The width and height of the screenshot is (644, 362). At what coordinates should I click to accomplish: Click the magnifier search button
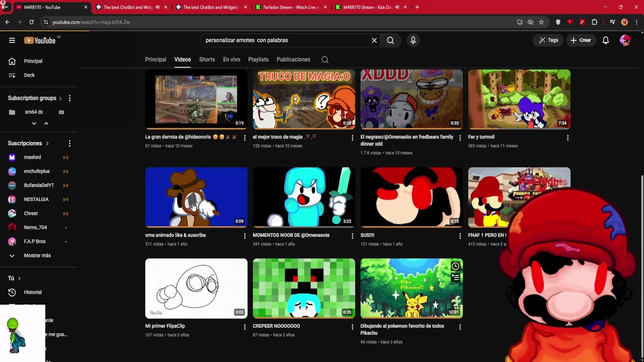click(390, 40)
